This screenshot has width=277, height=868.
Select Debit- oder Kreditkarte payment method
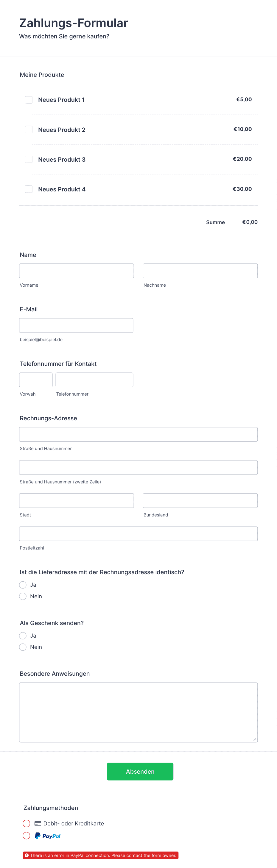click(x=27, y=823)
